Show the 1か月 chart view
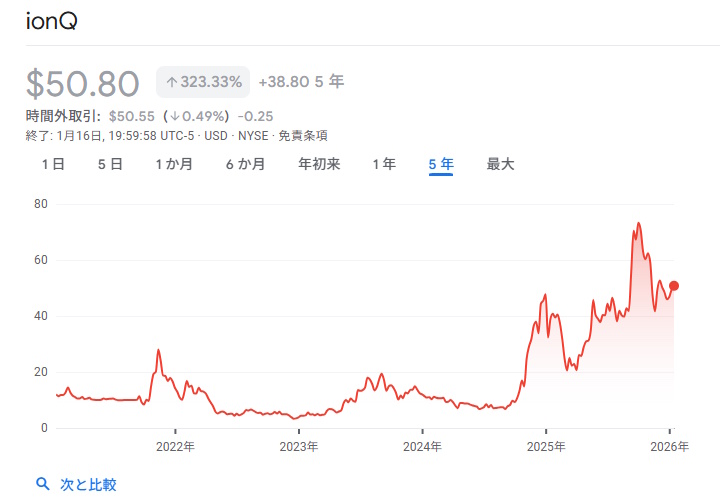Image resolution: width=720 pixels, height=499 pixels. [x=174, y=164]
